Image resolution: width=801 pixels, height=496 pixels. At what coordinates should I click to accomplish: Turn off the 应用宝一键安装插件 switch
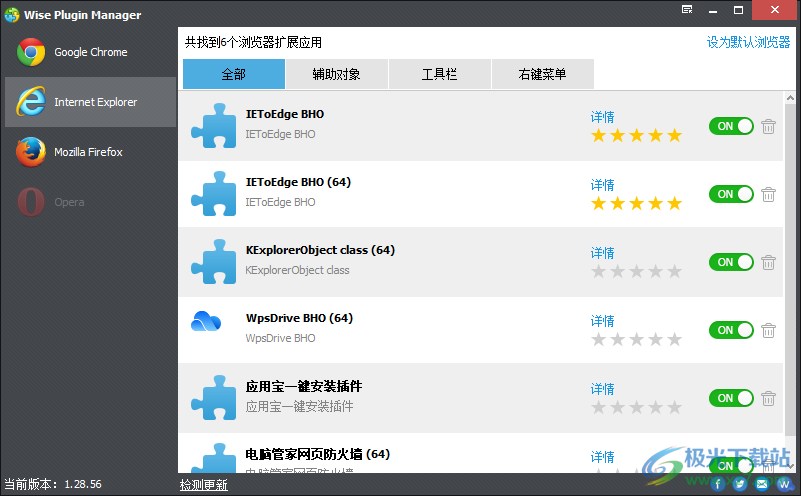coord(731,398)
